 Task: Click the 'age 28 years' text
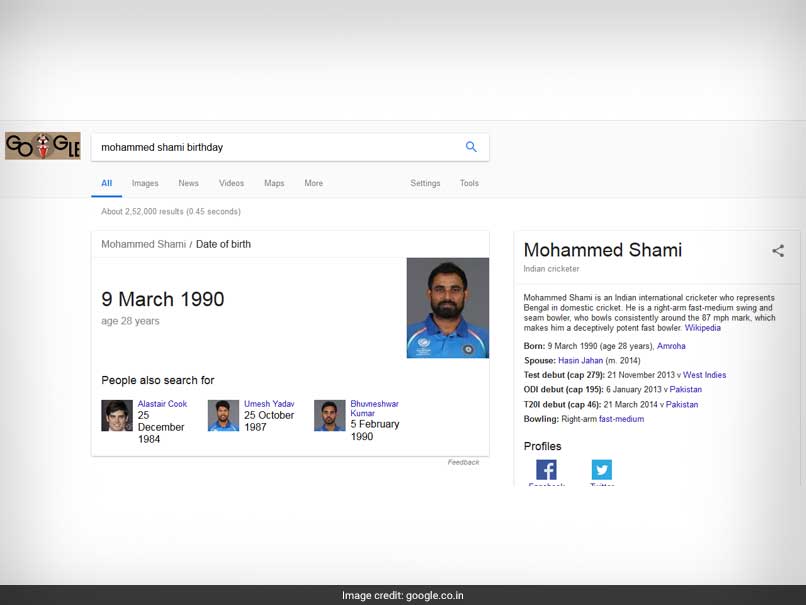pos(131,321)
